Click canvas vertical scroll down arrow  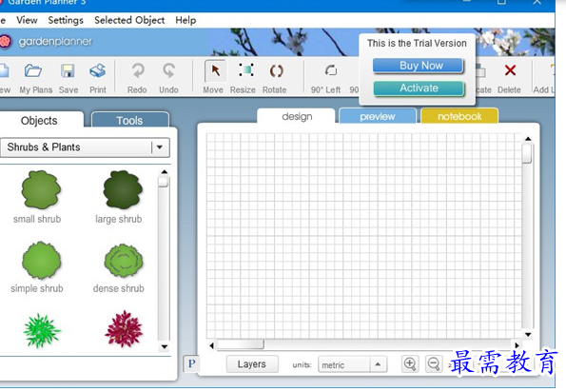[528, 335]
